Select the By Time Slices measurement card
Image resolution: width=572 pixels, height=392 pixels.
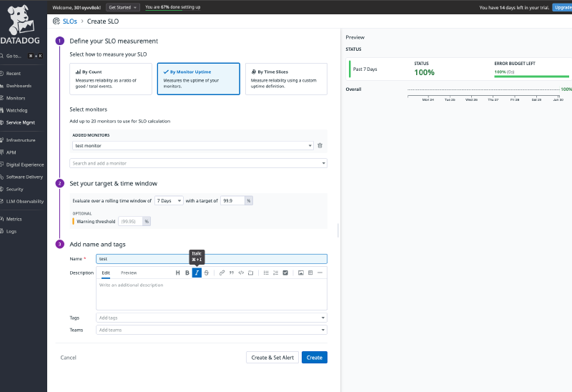[287, 79]
